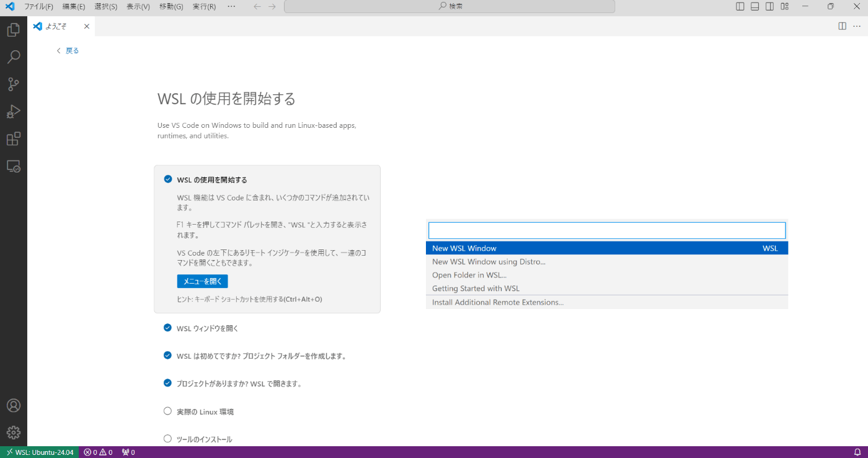Viewport: 868px width, 458px height.
Task: Open the 移動(G) menu
Action: pyautogui.click(x=171, y=6)
